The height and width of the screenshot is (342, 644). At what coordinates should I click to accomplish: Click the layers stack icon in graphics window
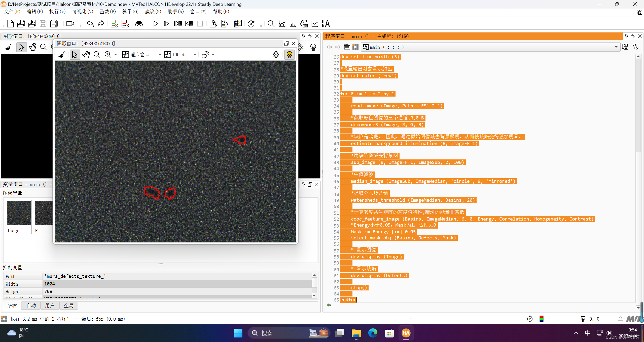click(276, 55)
